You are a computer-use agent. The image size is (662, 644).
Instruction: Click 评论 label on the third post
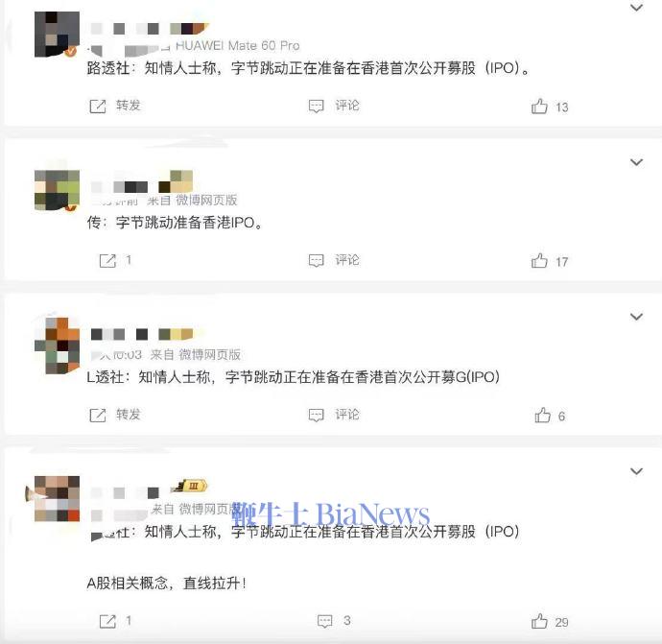(x=347, y=415)
